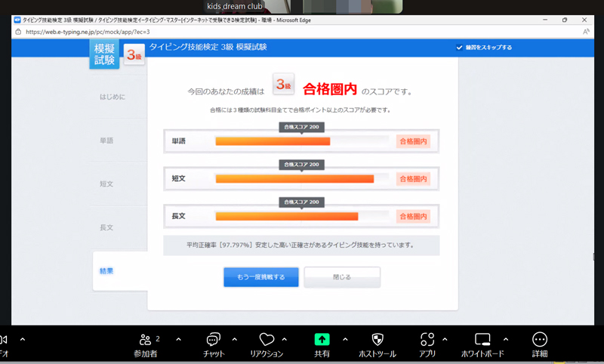
Task: Expand the arrow next to チャット
Action: click(x=234, y=339)
